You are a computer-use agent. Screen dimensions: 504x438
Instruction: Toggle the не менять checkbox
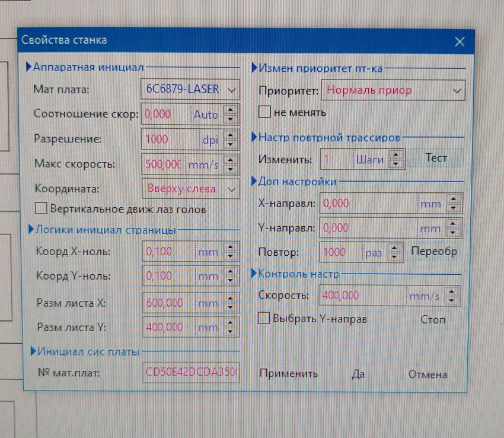[x=265, y=112]
